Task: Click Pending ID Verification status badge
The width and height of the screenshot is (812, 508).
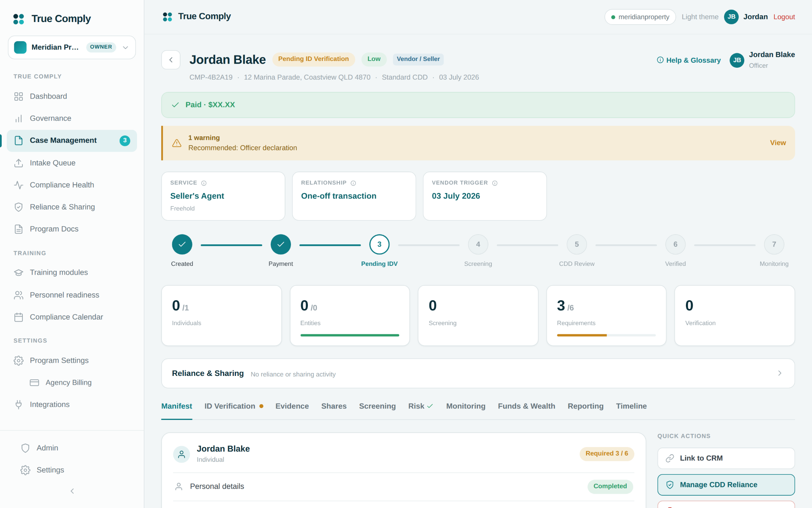Action: pos(313,59)
